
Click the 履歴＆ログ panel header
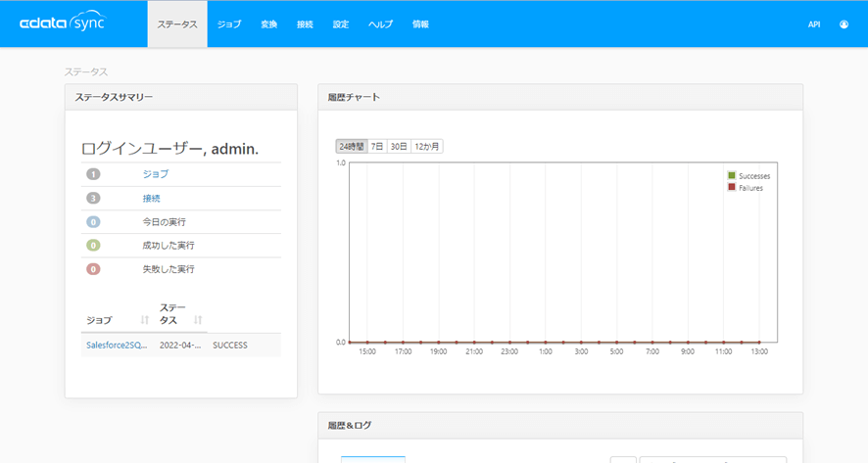pos(560,426)
